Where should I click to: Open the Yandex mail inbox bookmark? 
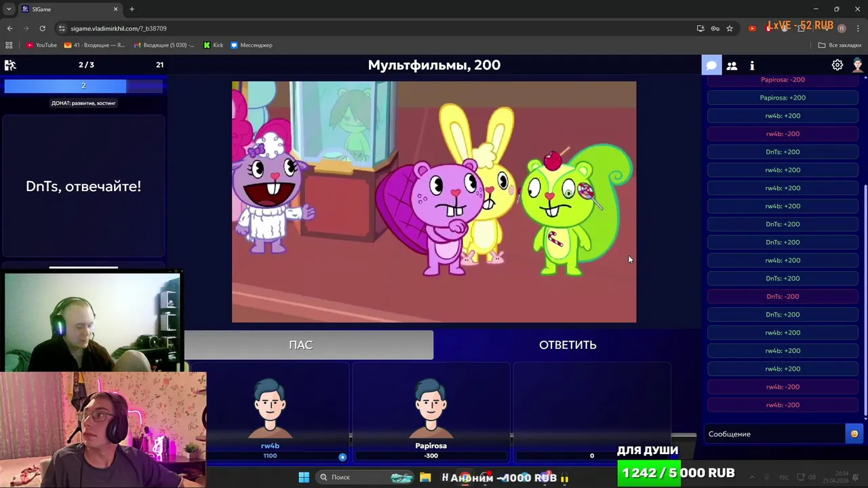(94, 45)
